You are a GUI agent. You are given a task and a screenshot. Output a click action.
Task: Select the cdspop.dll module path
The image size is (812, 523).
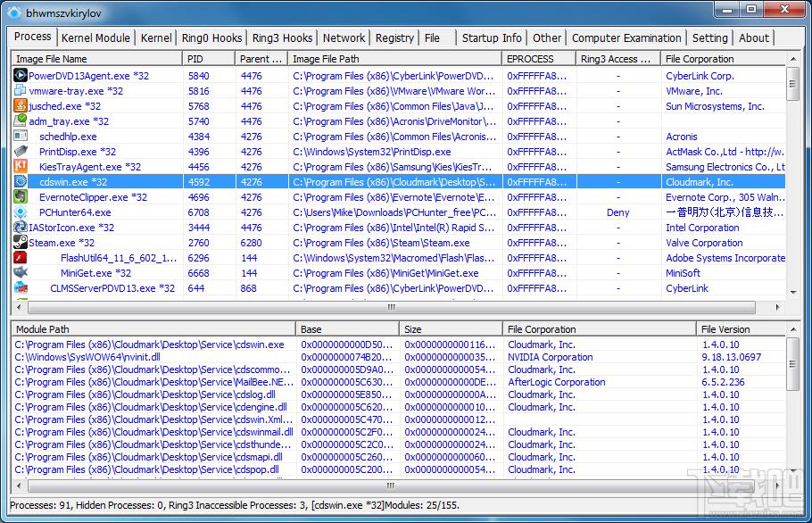tap(146, 469)
